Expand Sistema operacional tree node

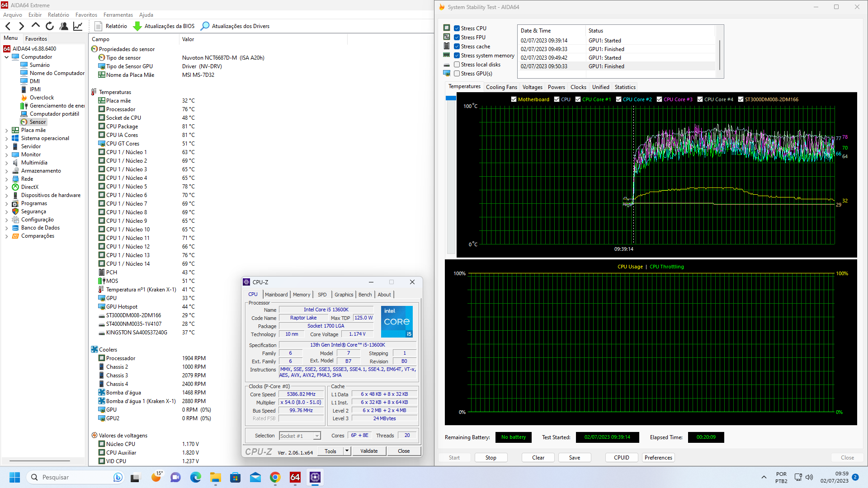[7, 138]
